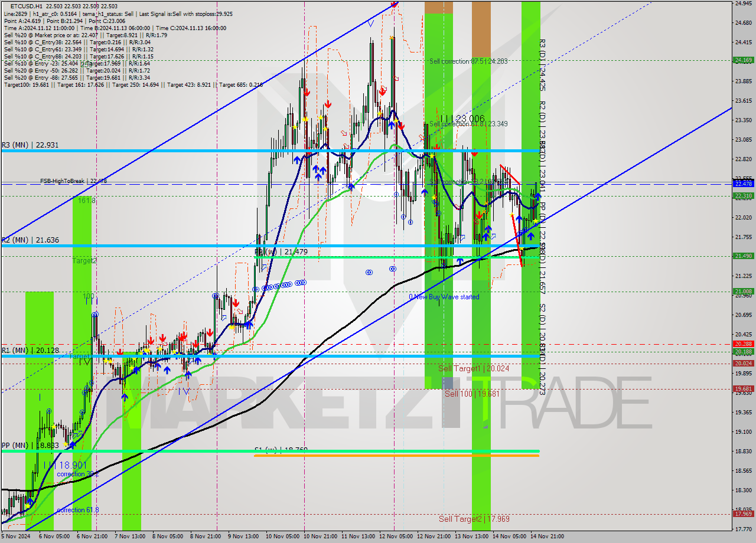Select the 'S1 (w) | 18.769' support label
Screen dimensions: 756x543
click(281, 450)
